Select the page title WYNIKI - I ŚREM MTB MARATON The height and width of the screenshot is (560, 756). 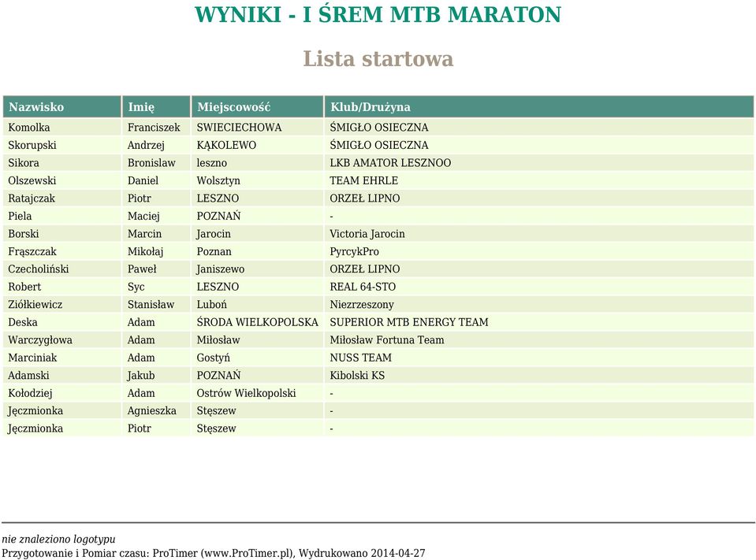point(378,14)
